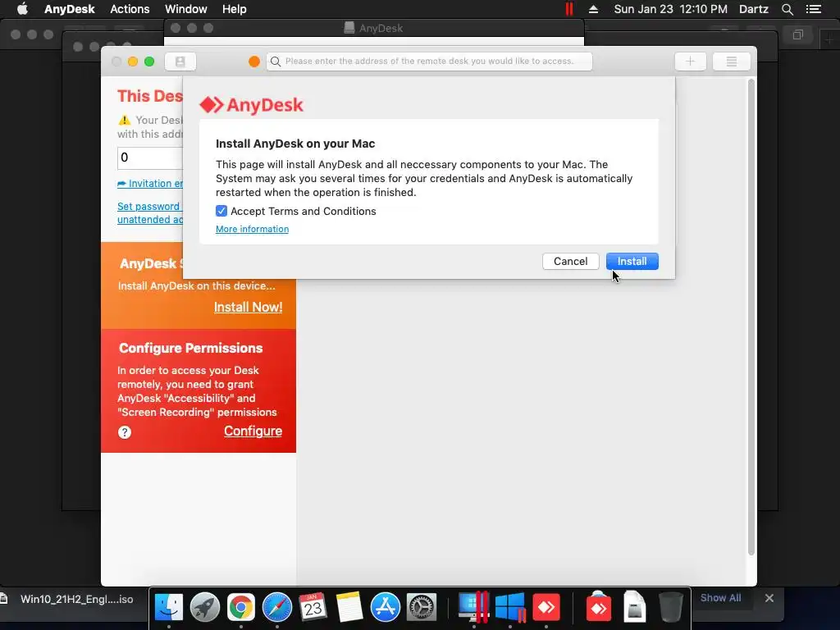Image resolution: width=840 pixels, height=630 pixels.
Task: Open the Window menu
Action: point(186,9)
